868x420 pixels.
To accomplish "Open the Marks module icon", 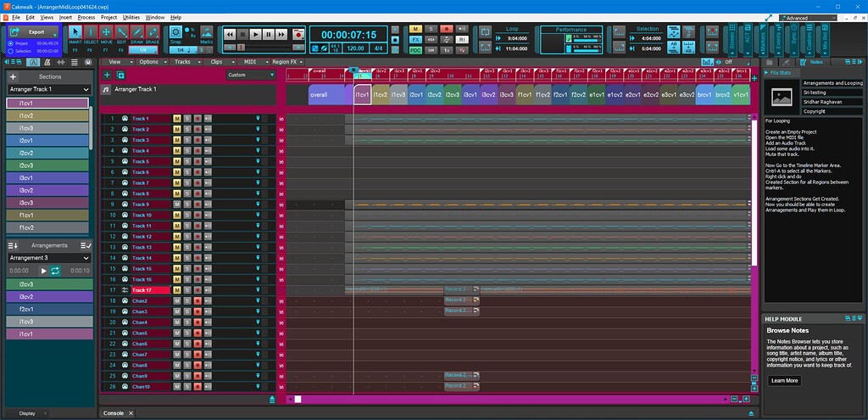I will click(207, 31).
